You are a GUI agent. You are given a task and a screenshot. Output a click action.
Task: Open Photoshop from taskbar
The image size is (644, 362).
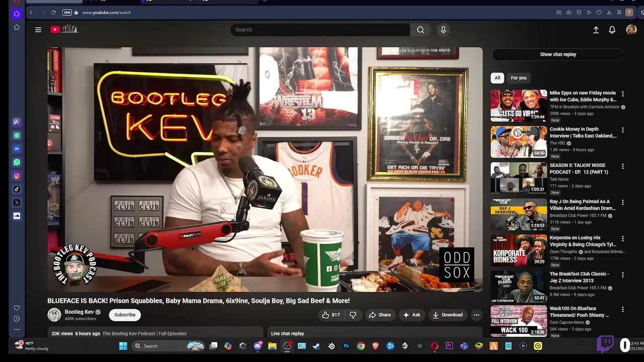click(x=346, y=346)
